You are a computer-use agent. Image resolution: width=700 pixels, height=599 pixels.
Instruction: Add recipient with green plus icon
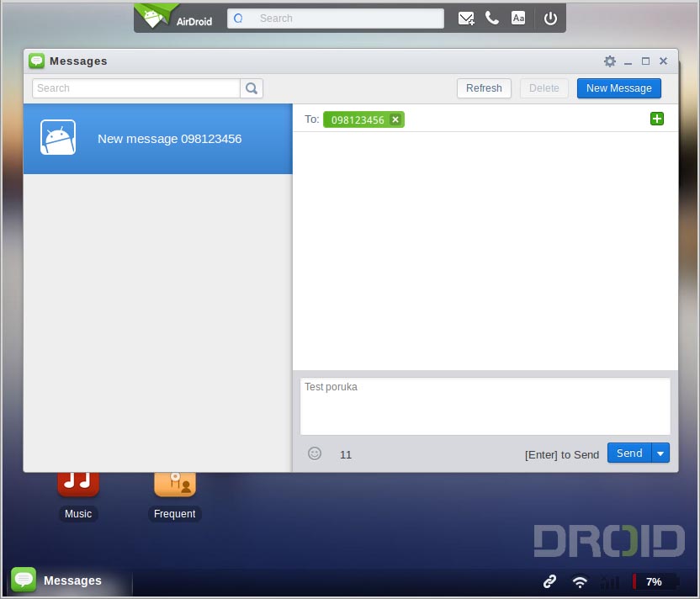(x=657, y=119)
